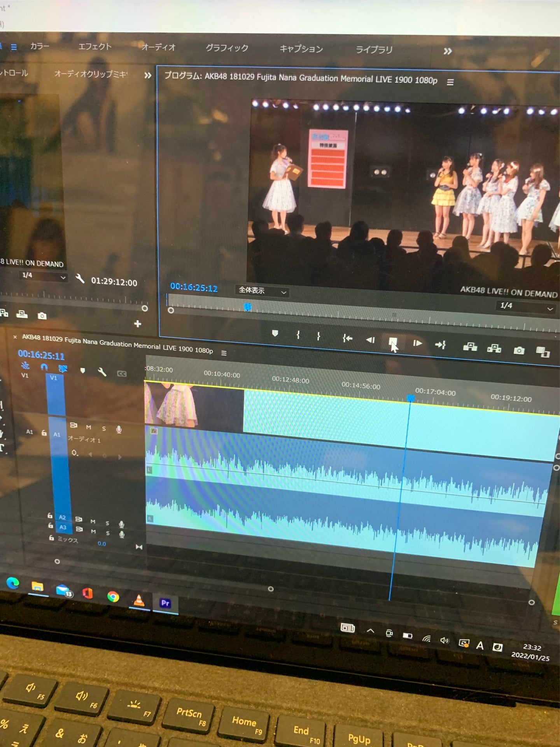Enable voice-over record on A1

pos(119,430)
